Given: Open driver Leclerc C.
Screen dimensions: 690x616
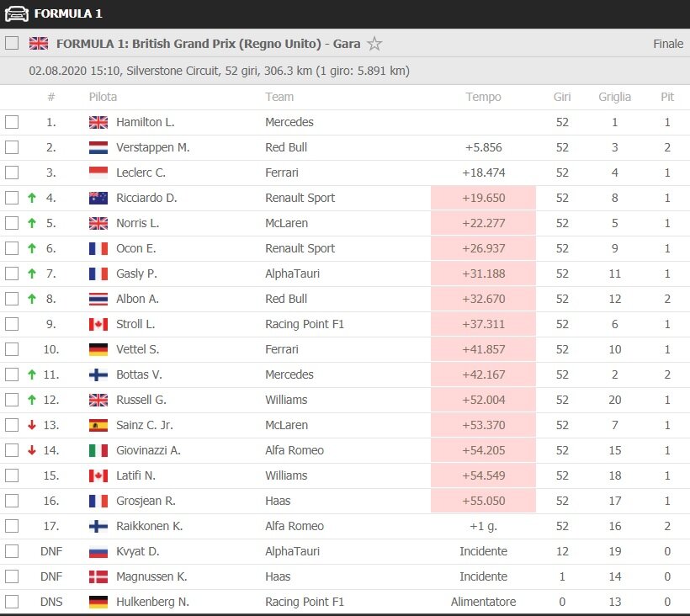Looking at the screenshot, I should [141, 173].
